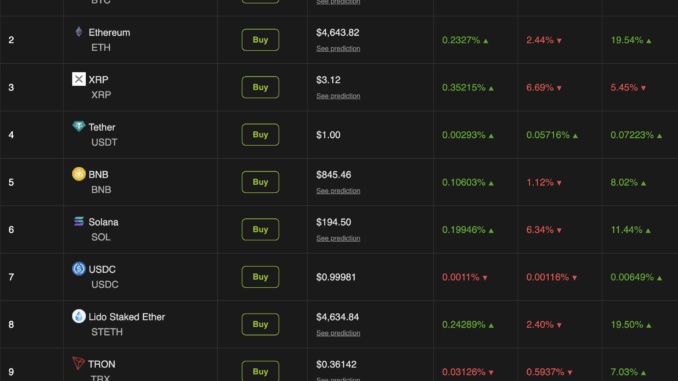Select the Solana name text

(103, 222)
